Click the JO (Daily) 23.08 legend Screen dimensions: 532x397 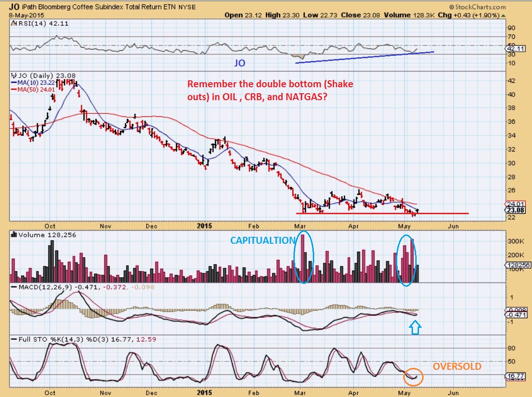(47, 76)
